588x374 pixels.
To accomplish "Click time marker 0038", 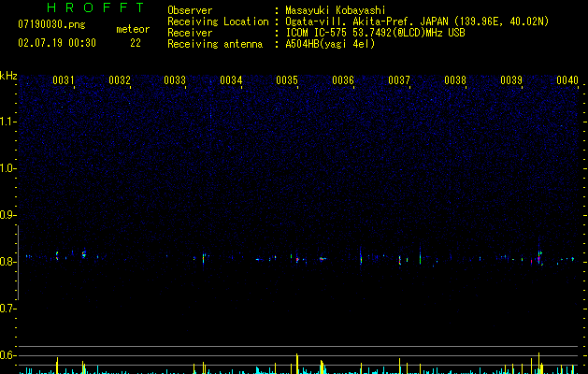I will point(455,79).
